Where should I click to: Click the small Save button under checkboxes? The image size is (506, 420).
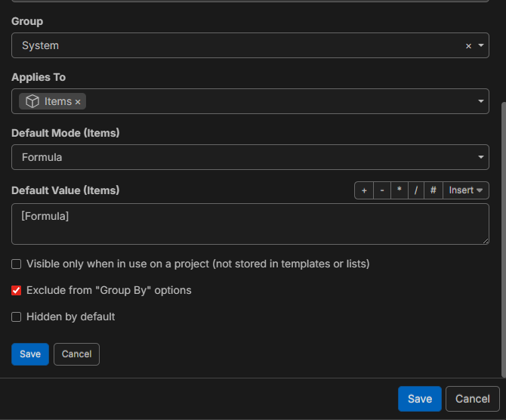pyautogui.click(x=30, y=354)
